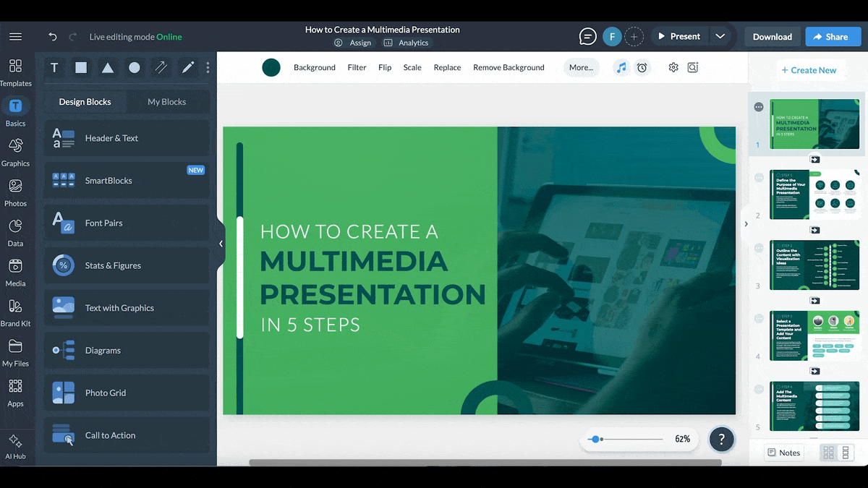Open Media in the left sidebar

(x=15, y=273)
